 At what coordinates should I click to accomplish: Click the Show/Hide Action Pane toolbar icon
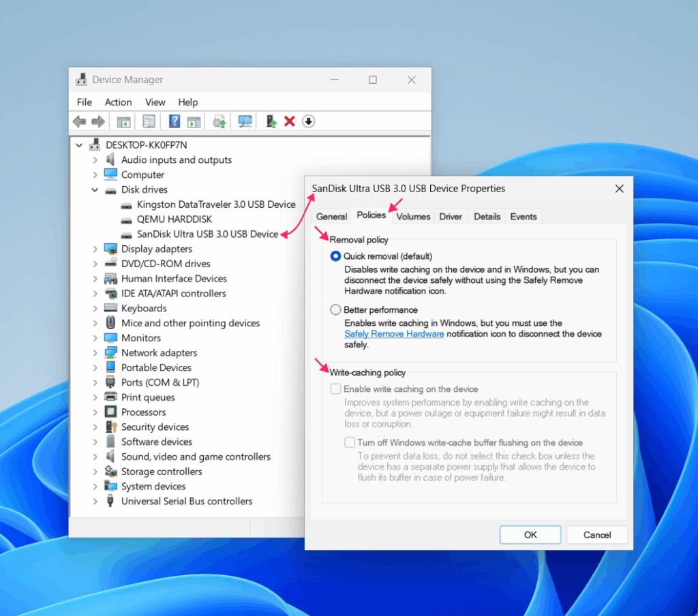[194, 121]
